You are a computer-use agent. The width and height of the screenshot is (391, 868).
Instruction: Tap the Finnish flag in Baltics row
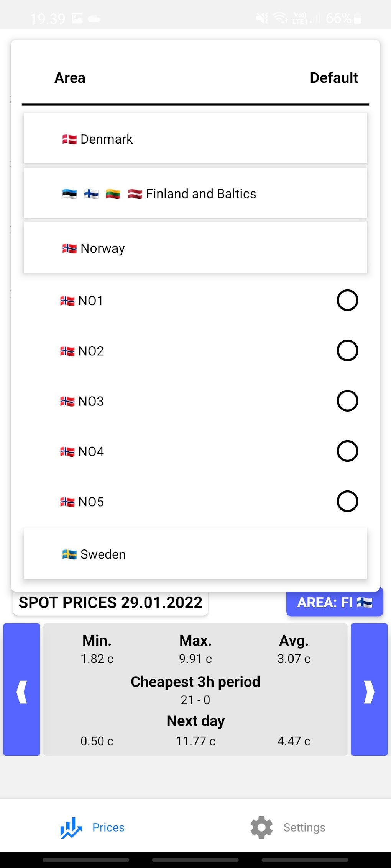[91, 194]
